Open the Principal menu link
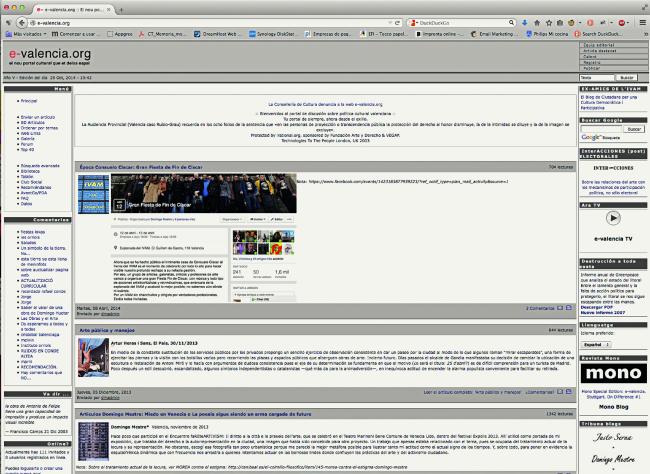This screenshot has height=474, width=650. (29, 101)
